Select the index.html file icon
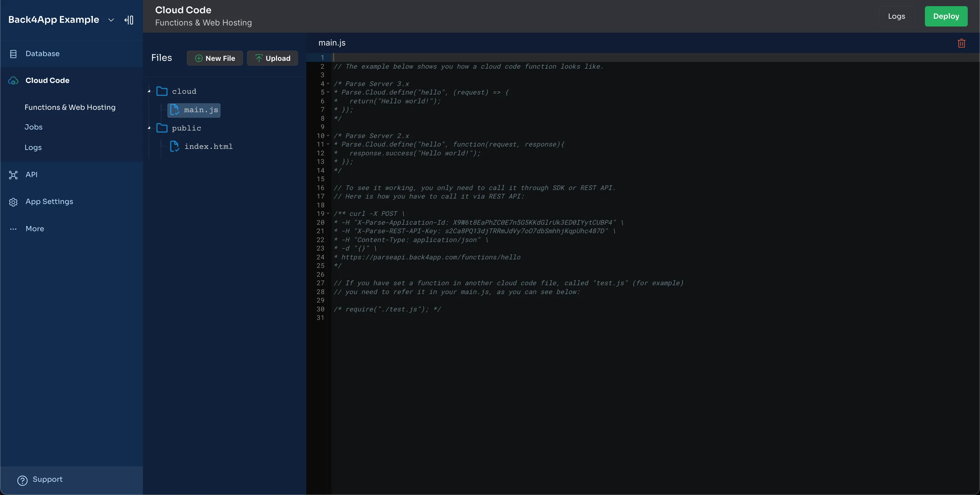Screen dimensions: 980x495 click(174, 147)
